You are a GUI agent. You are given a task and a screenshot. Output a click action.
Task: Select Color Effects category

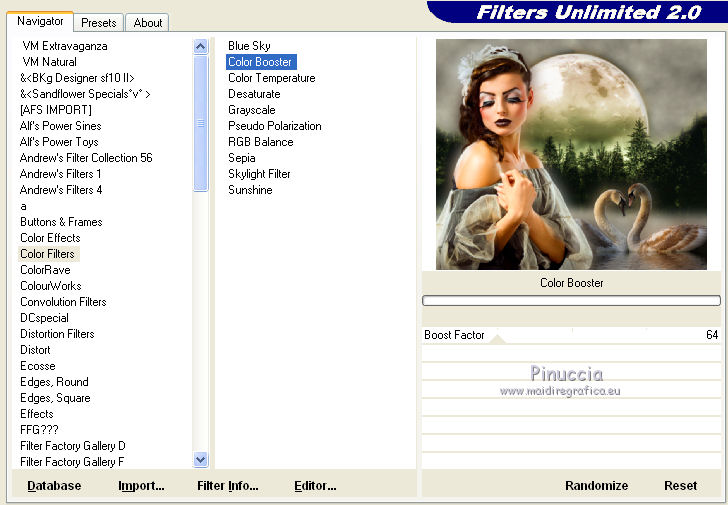(x=50, y=238)
